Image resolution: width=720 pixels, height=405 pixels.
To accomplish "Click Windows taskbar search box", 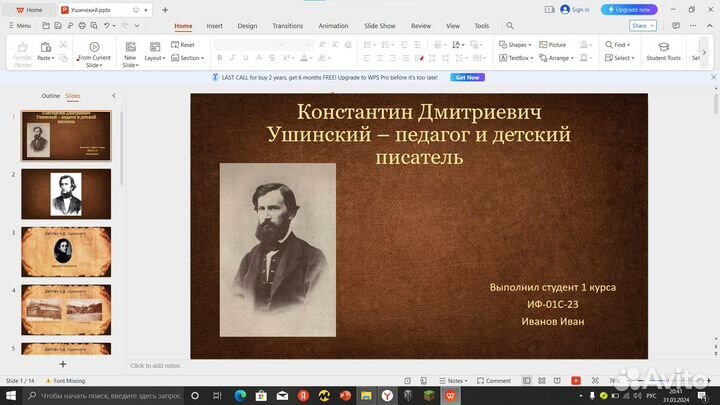I will pyautogui.click(x=103, y=395).
